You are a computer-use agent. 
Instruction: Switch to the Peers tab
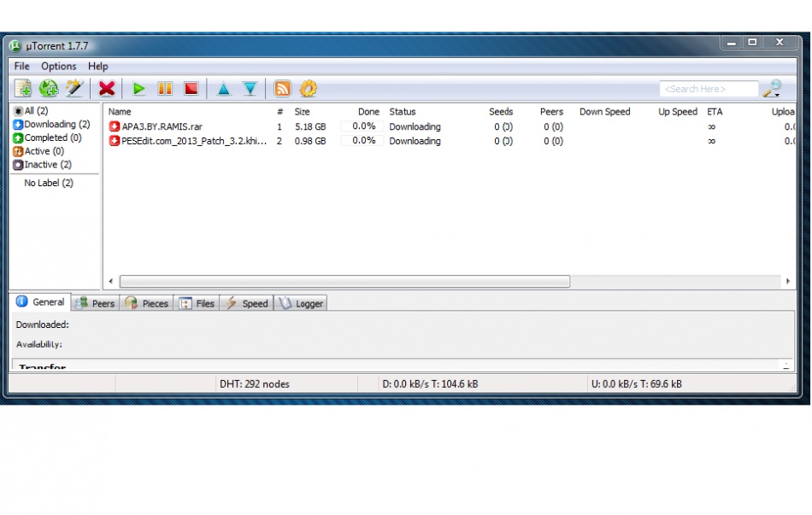95,303
